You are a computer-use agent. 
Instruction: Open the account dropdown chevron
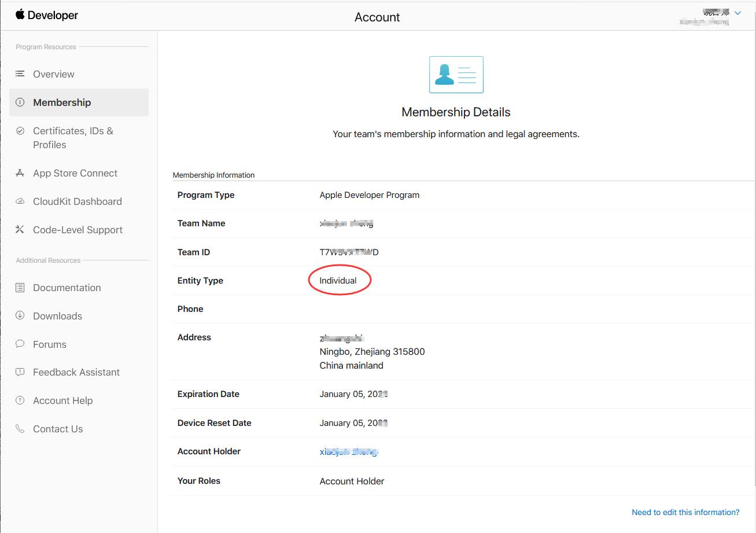737,13
